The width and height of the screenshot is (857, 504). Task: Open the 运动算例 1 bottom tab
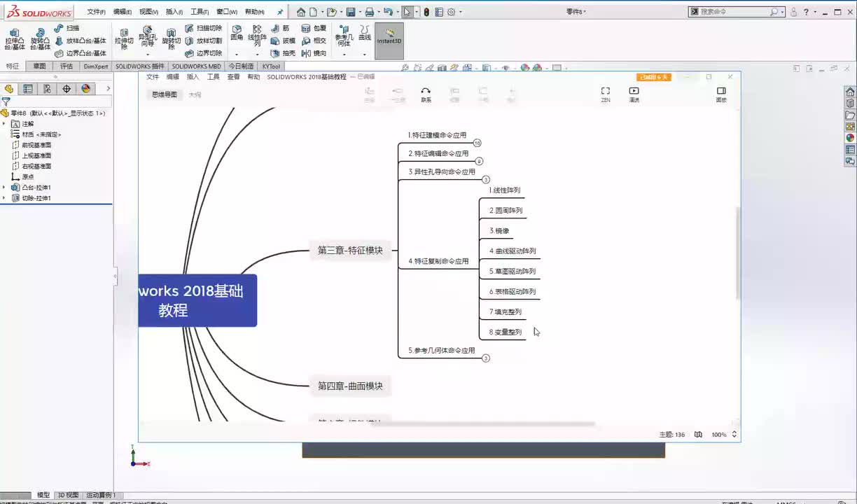click(101, 495)
